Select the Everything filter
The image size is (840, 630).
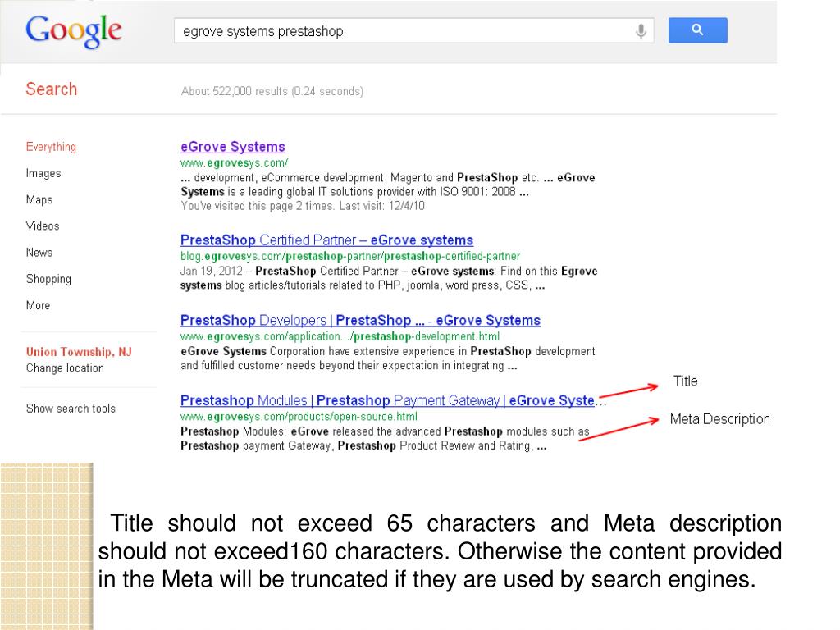(51, 147)
